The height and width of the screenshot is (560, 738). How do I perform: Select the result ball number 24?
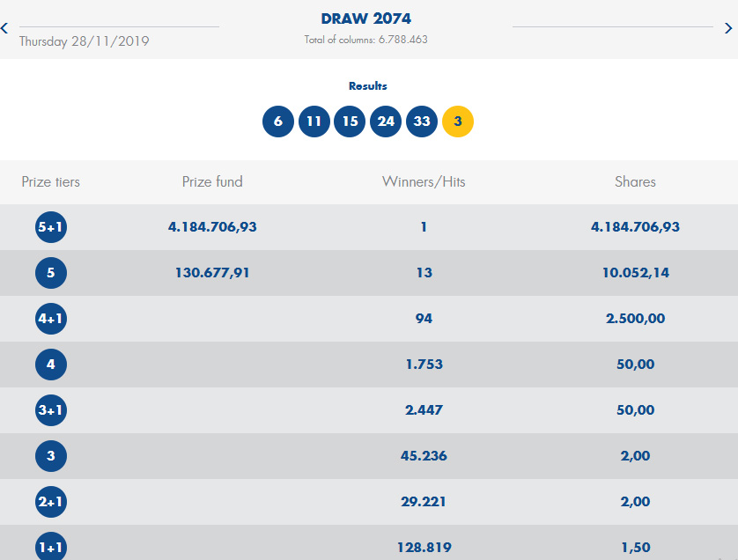coord(386,122)
